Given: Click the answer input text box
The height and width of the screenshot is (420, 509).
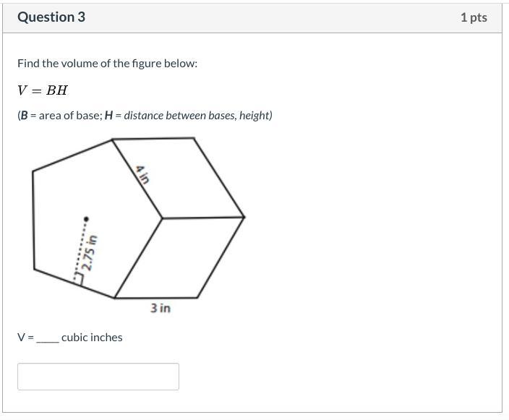Looking at the screenshot, I should coord(98,377).
